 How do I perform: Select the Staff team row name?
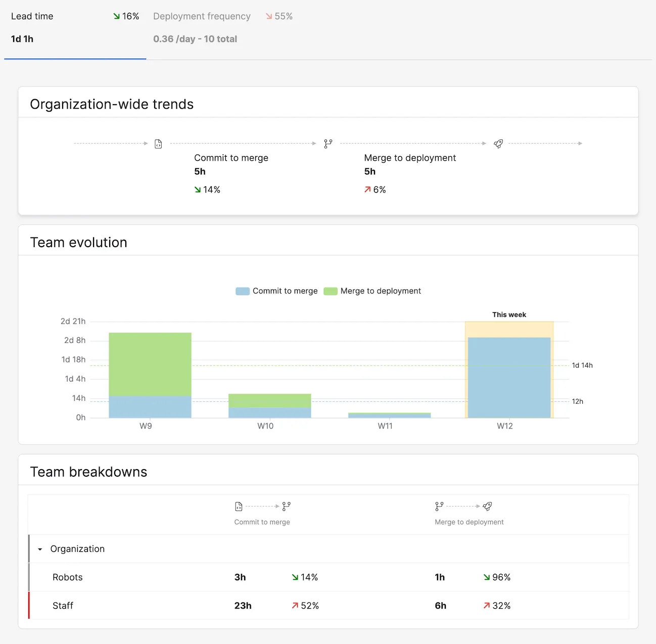click(63, 606)
